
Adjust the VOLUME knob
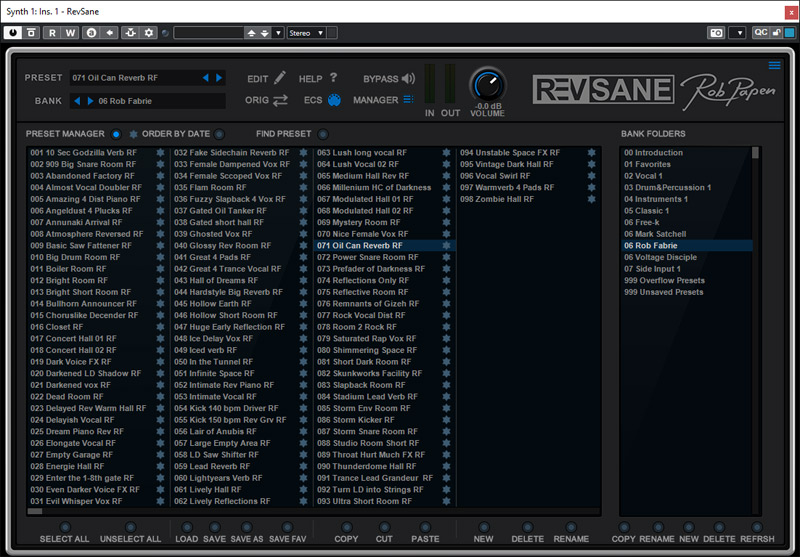(488, 85)
